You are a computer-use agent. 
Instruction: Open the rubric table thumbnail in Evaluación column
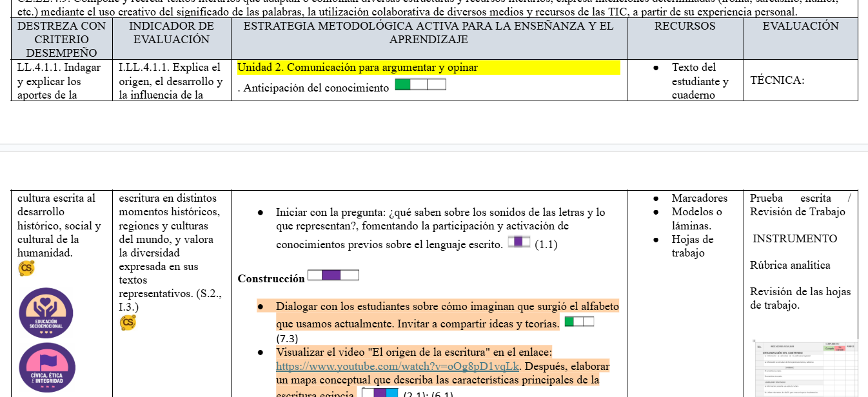tap(805, 368)
